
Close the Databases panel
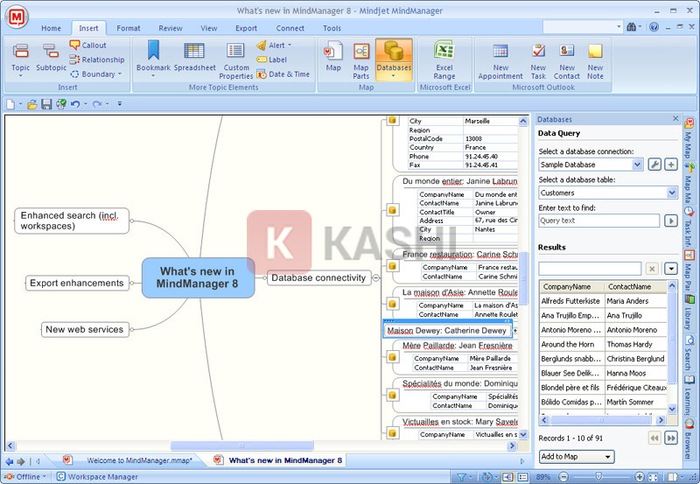[x=675, y=119]
